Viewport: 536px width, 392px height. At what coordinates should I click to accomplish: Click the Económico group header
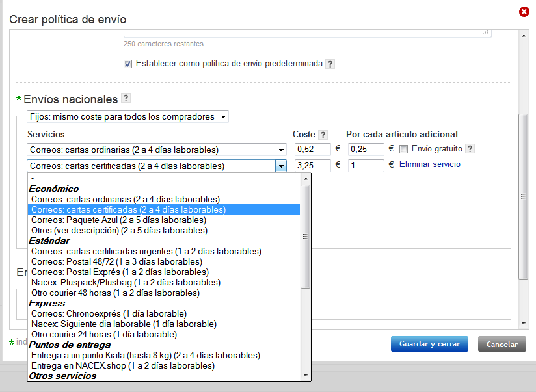(x=54, y=189)
